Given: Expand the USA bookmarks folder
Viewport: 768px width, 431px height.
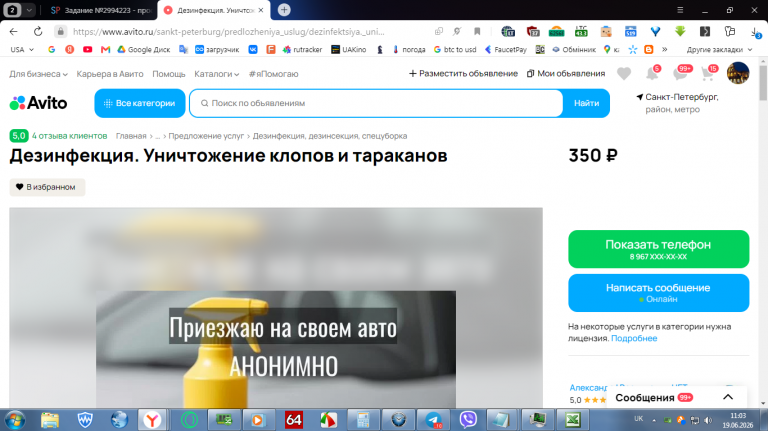Looking at the screenshot, I should pyautogui.click(x=22, y=49).
